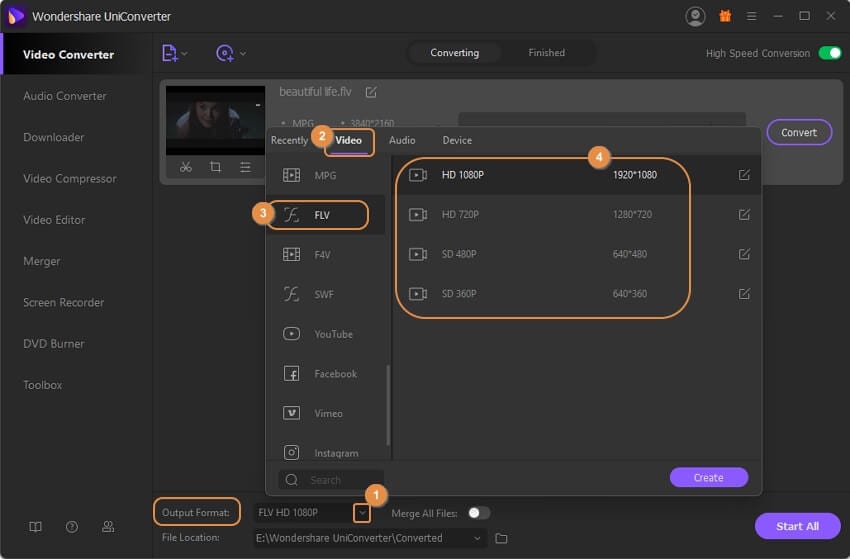Click the format list scrollbar
This screenshot has height=559, width=850.
coord(388,404)
